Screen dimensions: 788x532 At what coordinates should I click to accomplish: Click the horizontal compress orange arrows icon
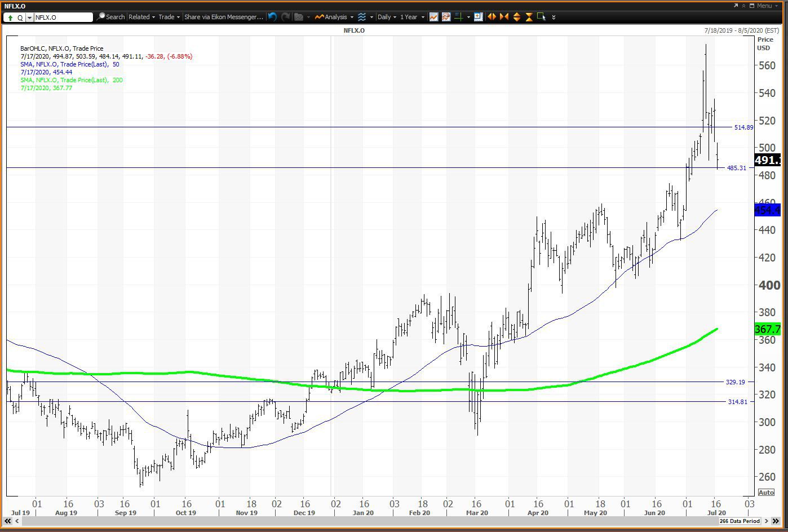tap(504, 17)
